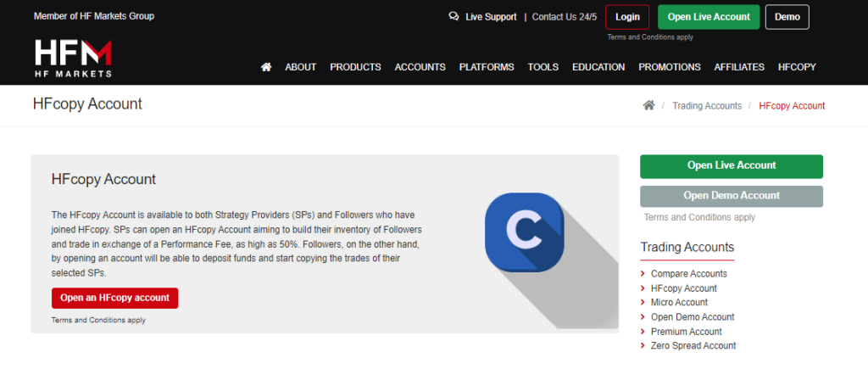Open Micro Account sidebar link
The width and height of the screenshot is (868, 369).
(x=679, y=303)
